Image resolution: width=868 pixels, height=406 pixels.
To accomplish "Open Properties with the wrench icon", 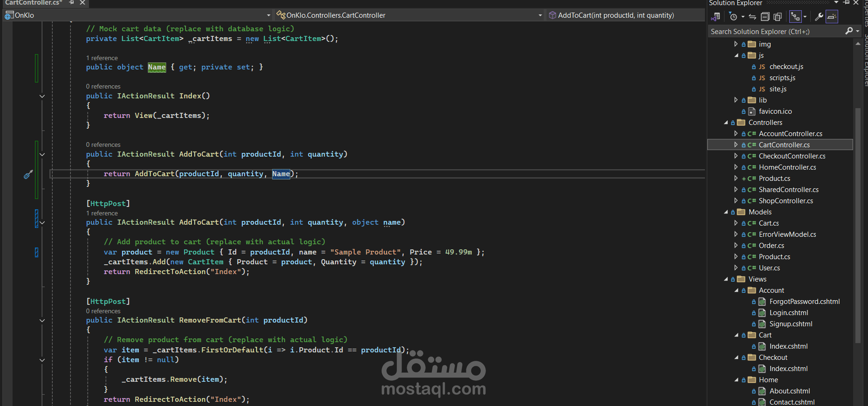I will coord(819,17).
